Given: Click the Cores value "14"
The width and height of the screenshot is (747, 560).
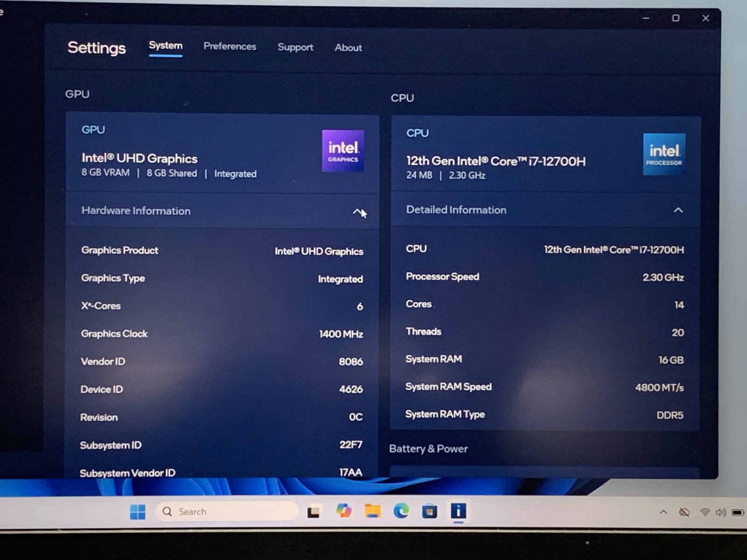Looking at the screenshot, I should point(679,305).
